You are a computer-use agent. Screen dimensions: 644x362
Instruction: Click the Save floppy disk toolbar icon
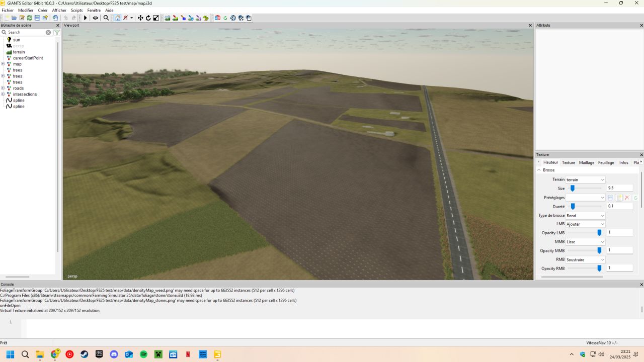point(37,18)
